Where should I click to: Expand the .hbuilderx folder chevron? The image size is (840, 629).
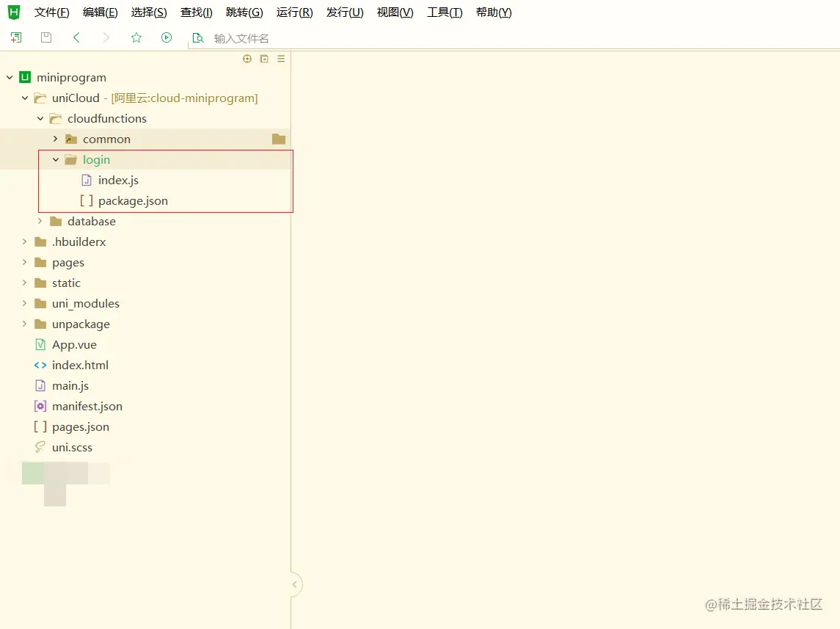[25, 241]
